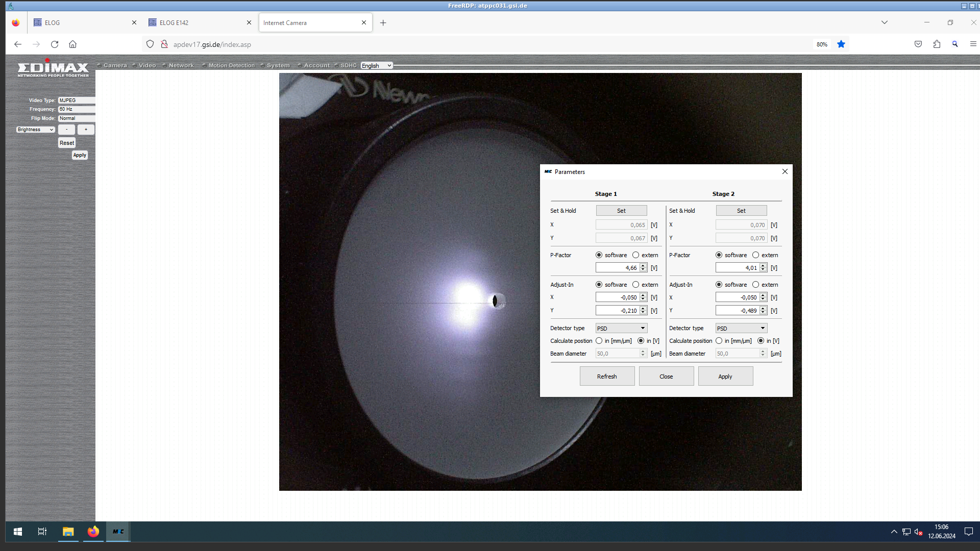Image resolution: width=980 pixels, height=551 pixels.
Task: Open Stage 2 Detector type dropdown
Action: (x=742, y=328)
